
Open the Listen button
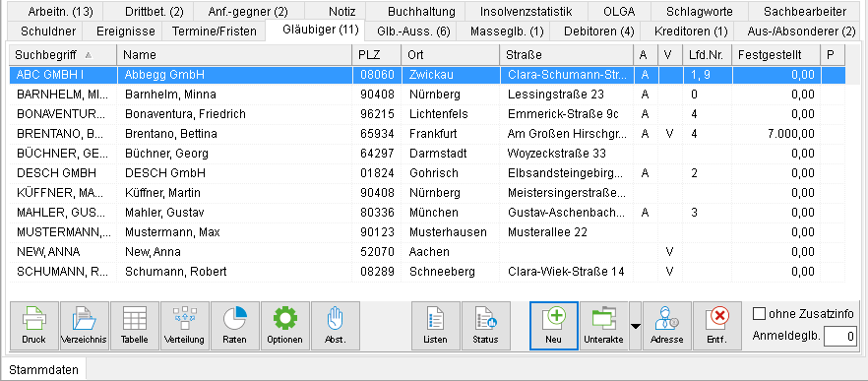click(x=436, y=326)
